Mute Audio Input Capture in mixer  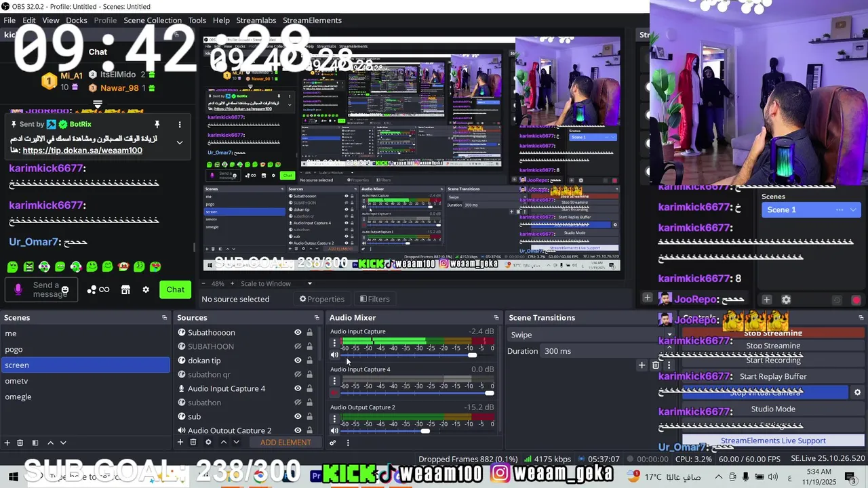point(334,354)
